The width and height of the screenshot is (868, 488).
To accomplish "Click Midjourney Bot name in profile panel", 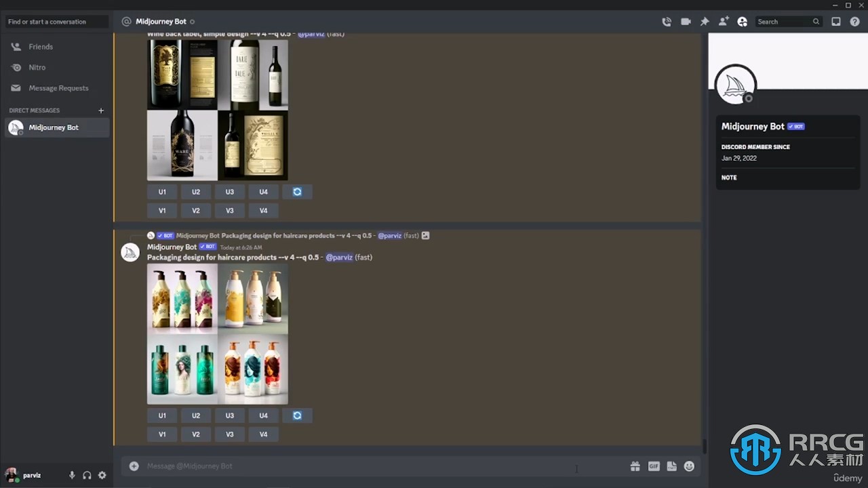I will coord(753,127).
